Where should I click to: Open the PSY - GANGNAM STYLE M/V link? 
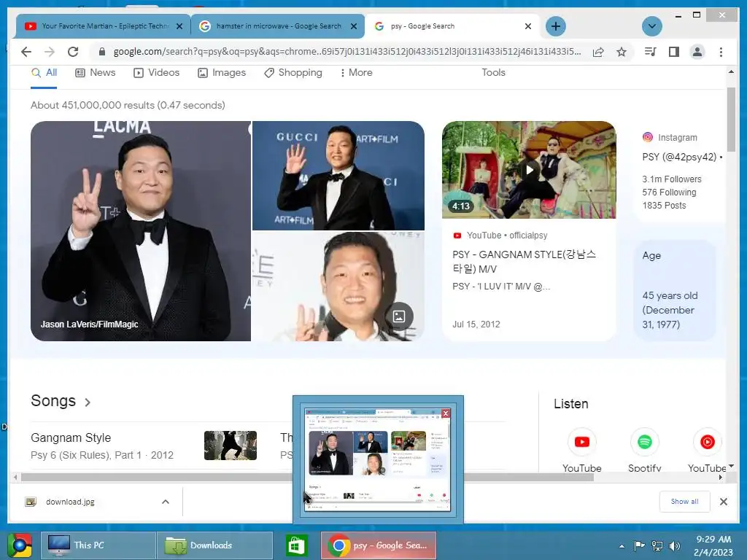click(524, 262)
